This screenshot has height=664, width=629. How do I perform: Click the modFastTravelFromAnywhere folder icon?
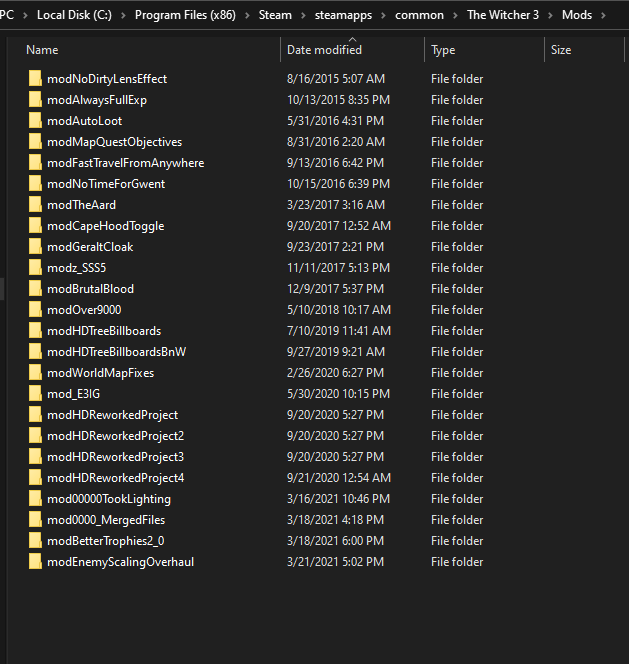pos(35,163)
